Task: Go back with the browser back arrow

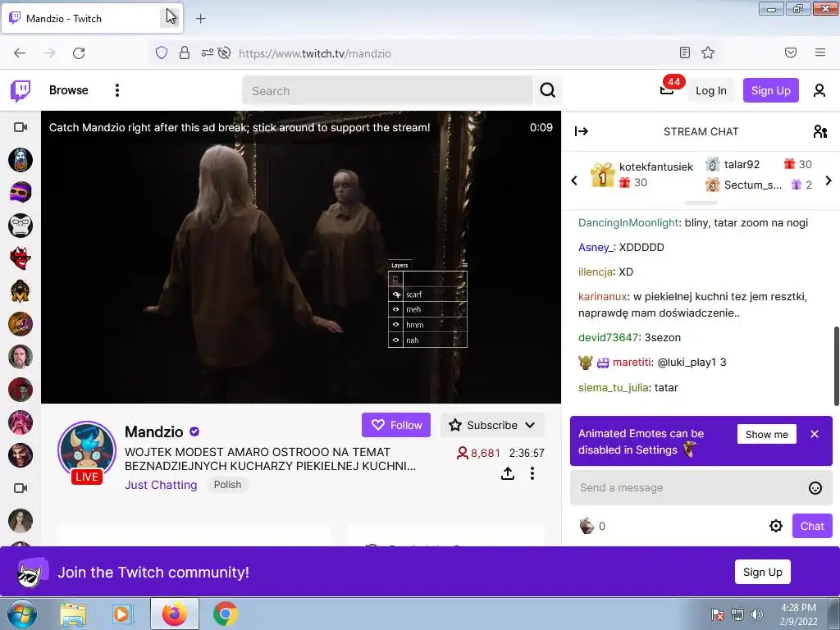Action: pos(20,52)
